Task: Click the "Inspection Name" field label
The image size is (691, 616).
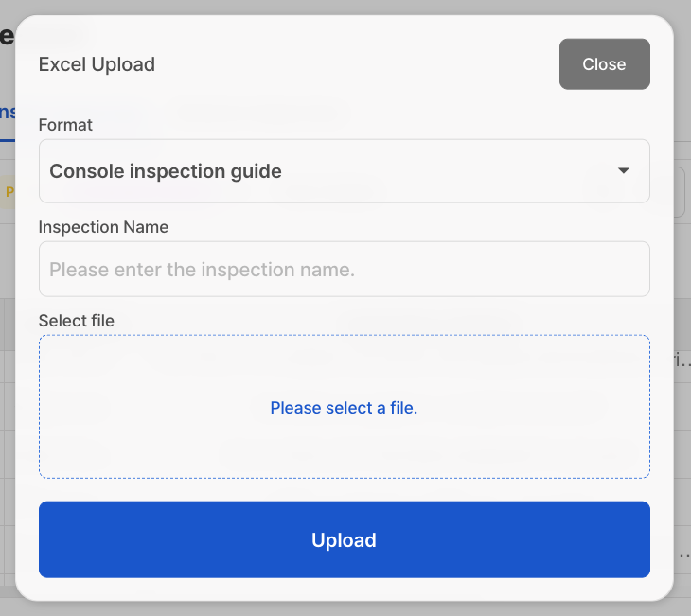Action: pyautogui.click(x=103, y=227)
